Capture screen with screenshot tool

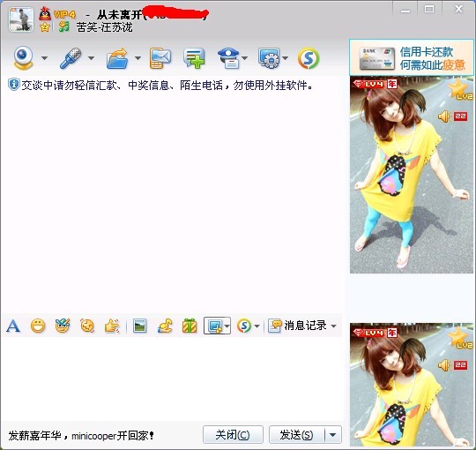click(214, 326)
